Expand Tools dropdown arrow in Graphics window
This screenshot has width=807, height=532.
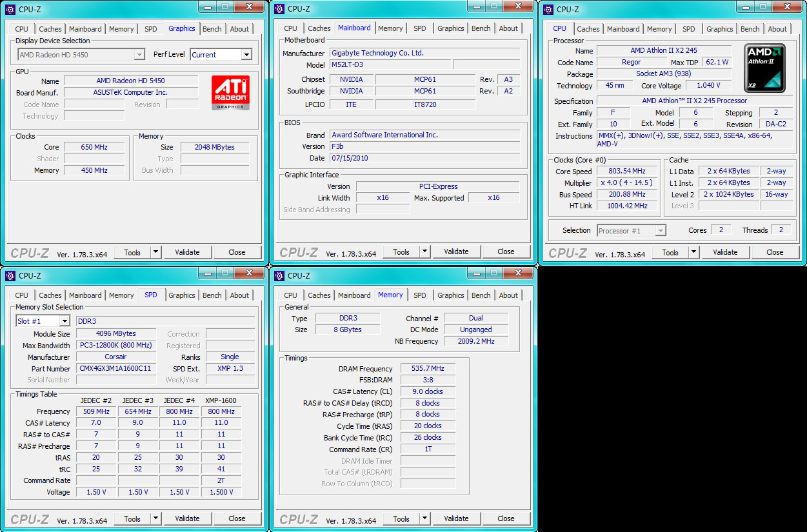pyautogui.click(x=155, y=252)
